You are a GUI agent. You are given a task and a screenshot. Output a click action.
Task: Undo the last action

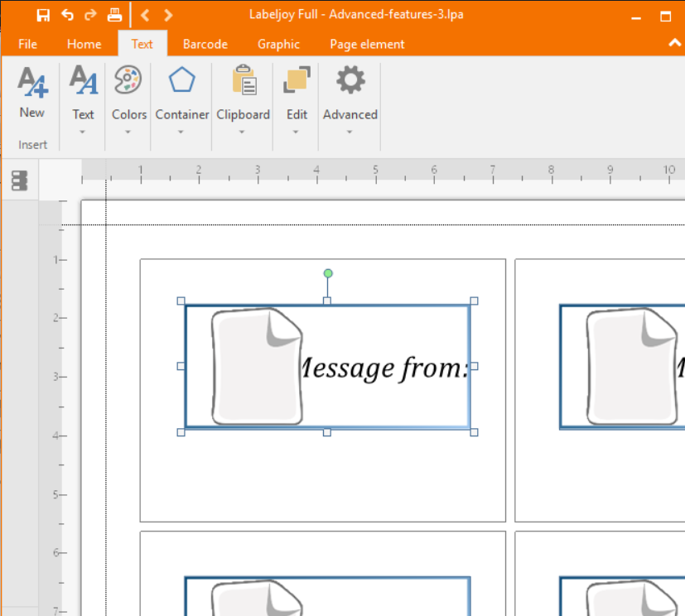[67, 15]
